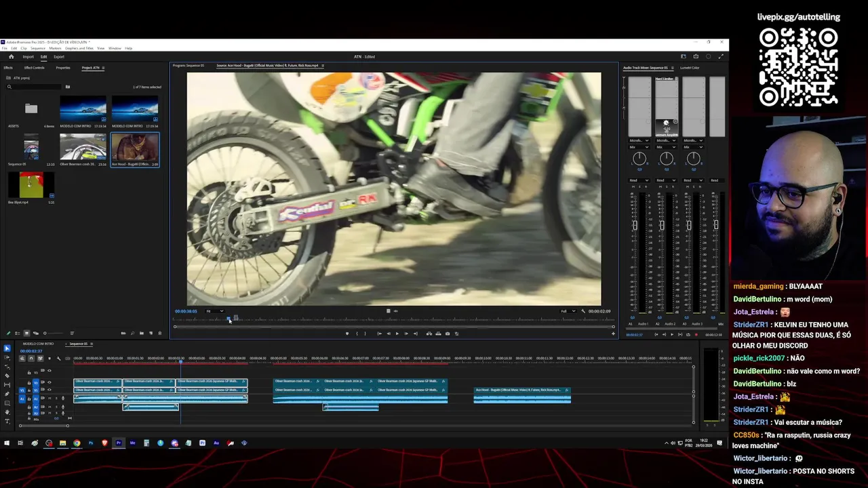Step forward one frame in source monitor

coord(406,333)
